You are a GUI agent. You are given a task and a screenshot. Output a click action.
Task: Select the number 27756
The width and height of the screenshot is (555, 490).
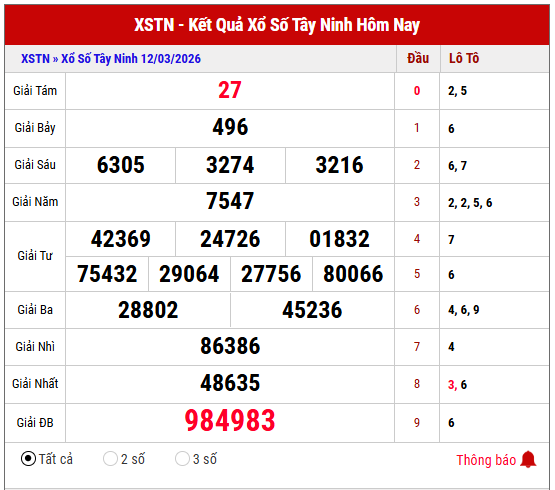point(271,274)
